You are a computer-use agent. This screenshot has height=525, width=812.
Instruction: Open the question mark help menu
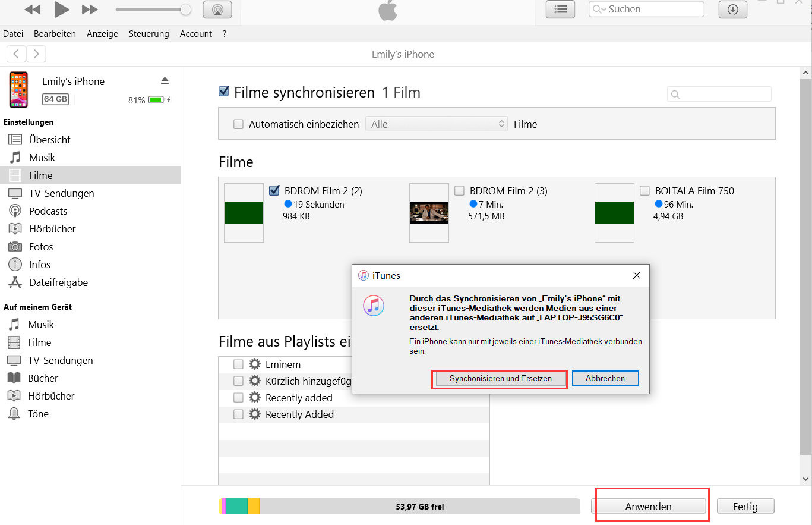point(225,34)
